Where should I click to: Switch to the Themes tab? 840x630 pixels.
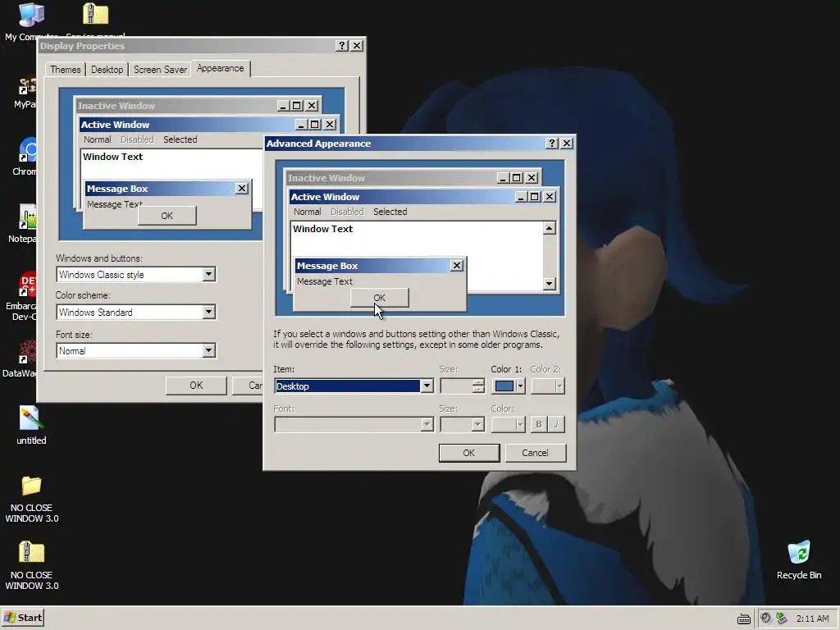(x=66, y=70)
